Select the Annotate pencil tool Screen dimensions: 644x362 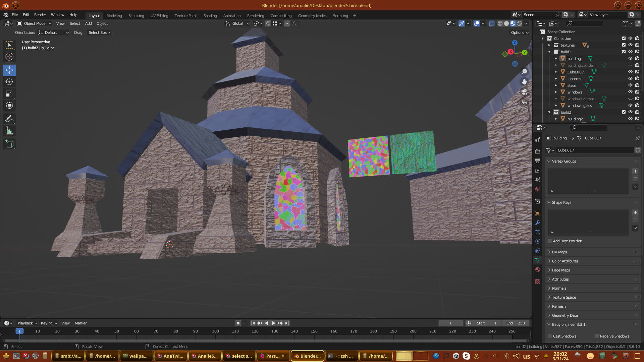point(9,119)
